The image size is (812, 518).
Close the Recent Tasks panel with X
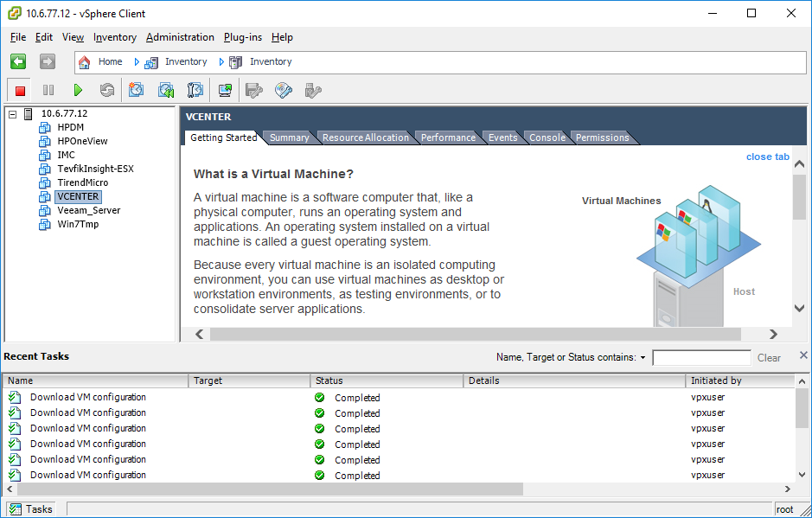click(803, 355)
